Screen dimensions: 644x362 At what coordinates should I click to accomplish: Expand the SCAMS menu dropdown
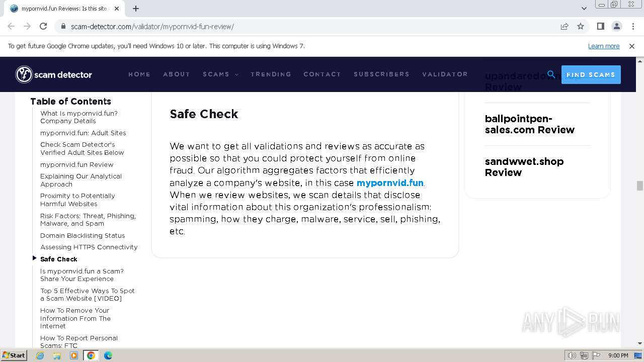pos(220,74)
